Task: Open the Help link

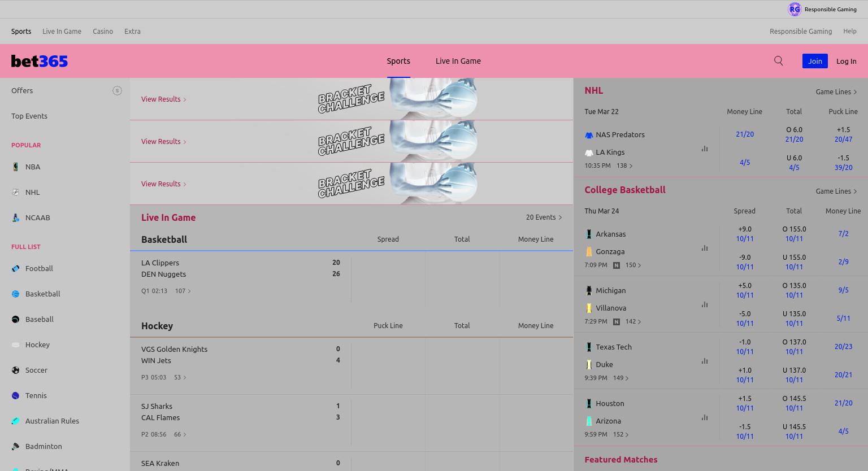Action: pyautogui.click(x=850, y=31)
